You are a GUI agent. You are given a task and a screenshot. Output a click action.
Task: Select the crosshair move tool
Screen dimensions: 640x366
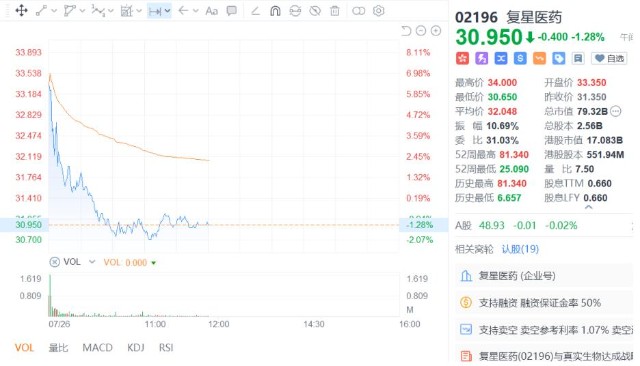pos(21,10)
